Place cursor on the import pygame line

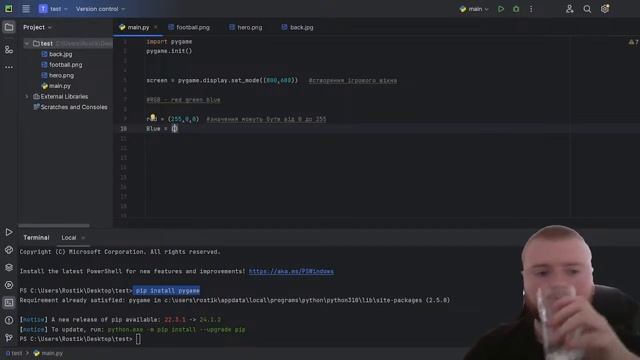tap(169, 42)
